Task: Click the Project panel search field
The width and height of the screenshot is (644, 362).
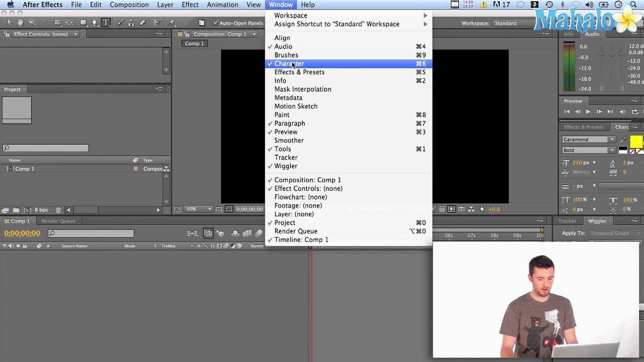Action: [45, 148]
